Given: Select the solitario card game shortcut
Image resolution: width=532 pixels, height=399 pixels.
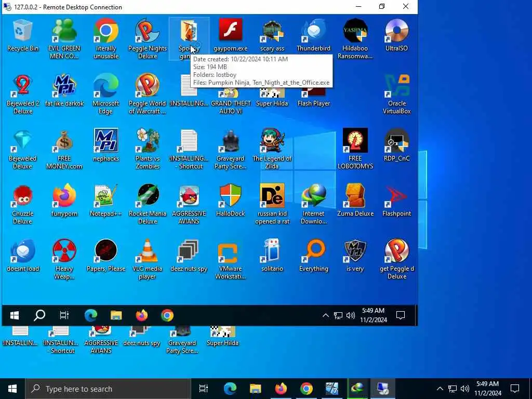Looking at the screenshot, I should pos(272,256).
